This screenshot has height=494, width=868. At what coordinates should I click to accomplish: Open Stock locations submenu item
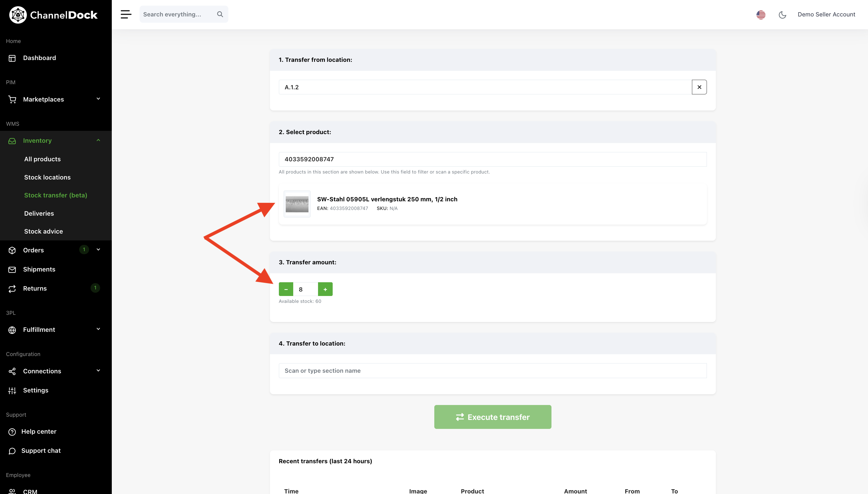(48, 177)
